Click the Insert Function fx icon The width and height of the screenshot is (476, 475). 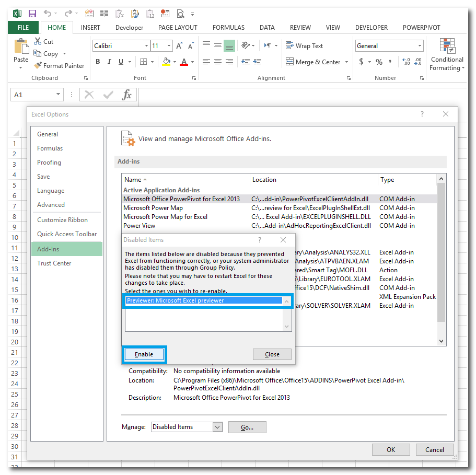[x=126, y=95]
